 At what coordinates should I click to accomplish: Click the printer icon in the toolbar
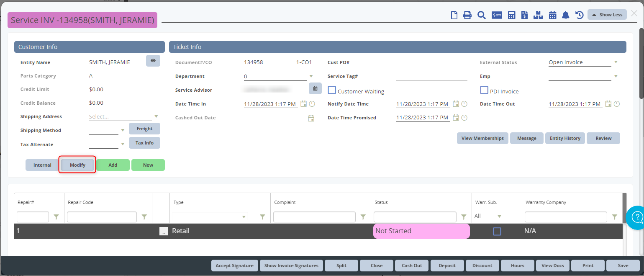pos(467,15)
